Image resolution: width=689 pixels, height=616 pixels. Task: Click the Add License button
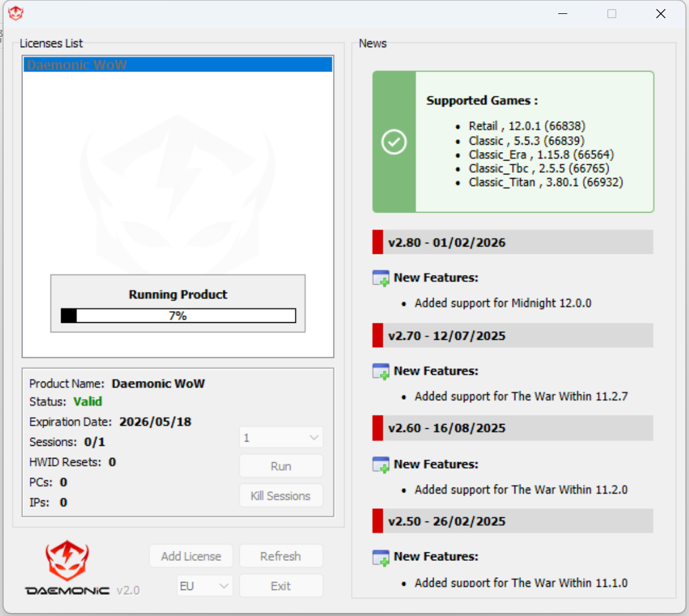(191, 556)
